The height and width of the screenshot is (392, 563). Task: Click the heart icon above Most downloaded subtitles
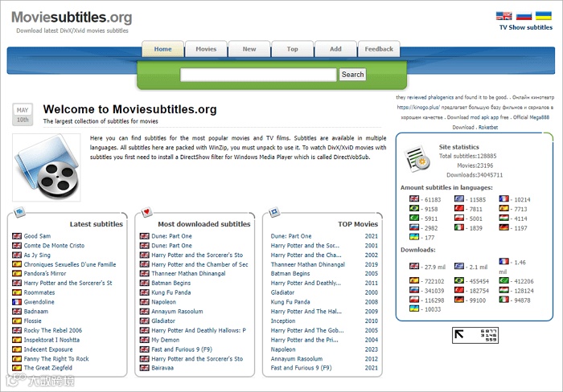coord(146,212)
